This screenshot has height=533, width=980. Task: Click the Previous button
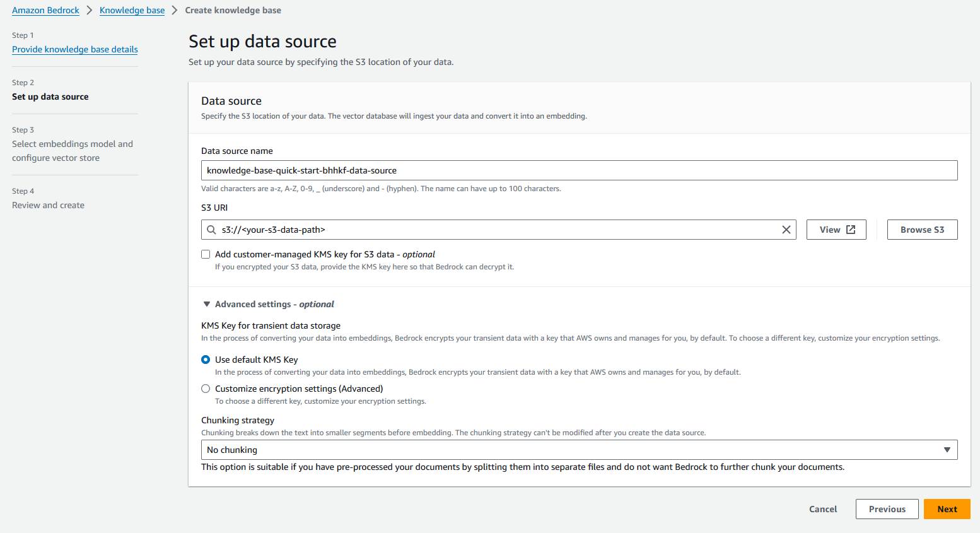pyautogui.click(x=887, y=509)
